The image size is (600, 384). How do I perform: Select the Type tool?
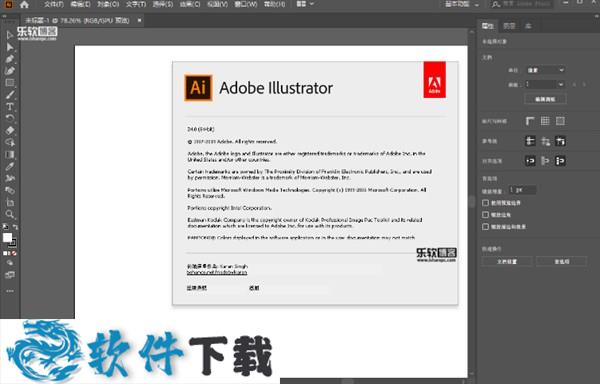pos(10,106)
